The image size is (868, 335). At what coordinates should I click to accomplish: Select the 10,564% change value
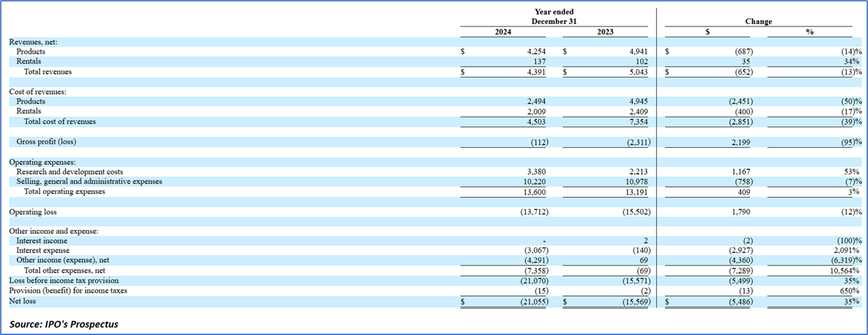[844, 270]
